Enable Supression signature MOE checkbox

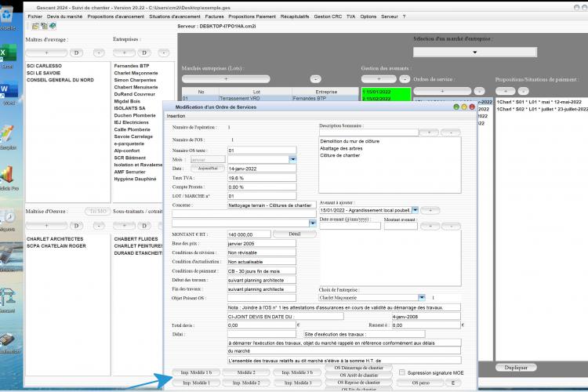[x=402, y=372]
